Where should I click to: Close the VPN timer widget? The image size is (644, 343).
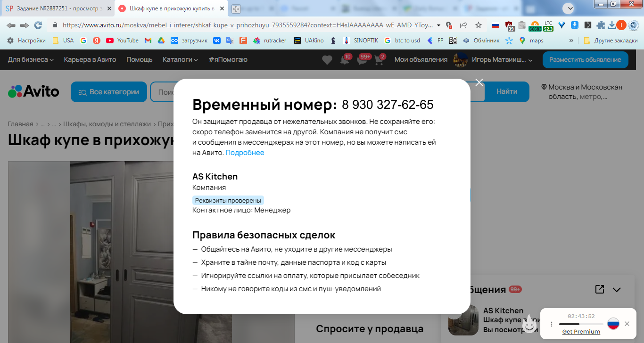627,324
